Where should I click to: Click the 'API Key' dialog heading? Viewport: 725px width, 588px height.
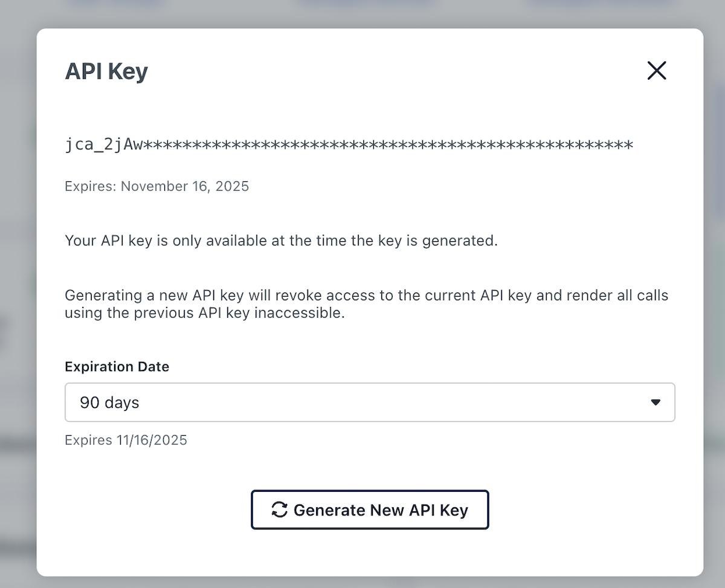pos(106,71)
